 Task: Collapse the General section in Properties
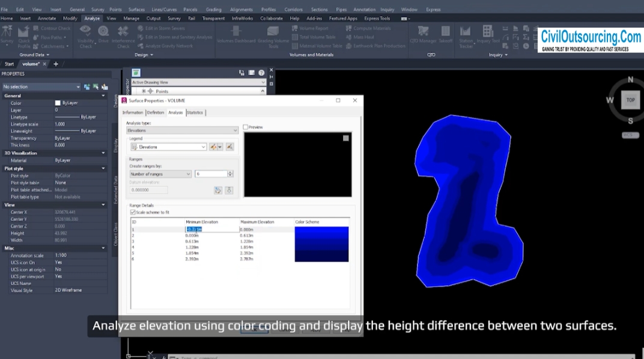(x=103, y=96)
